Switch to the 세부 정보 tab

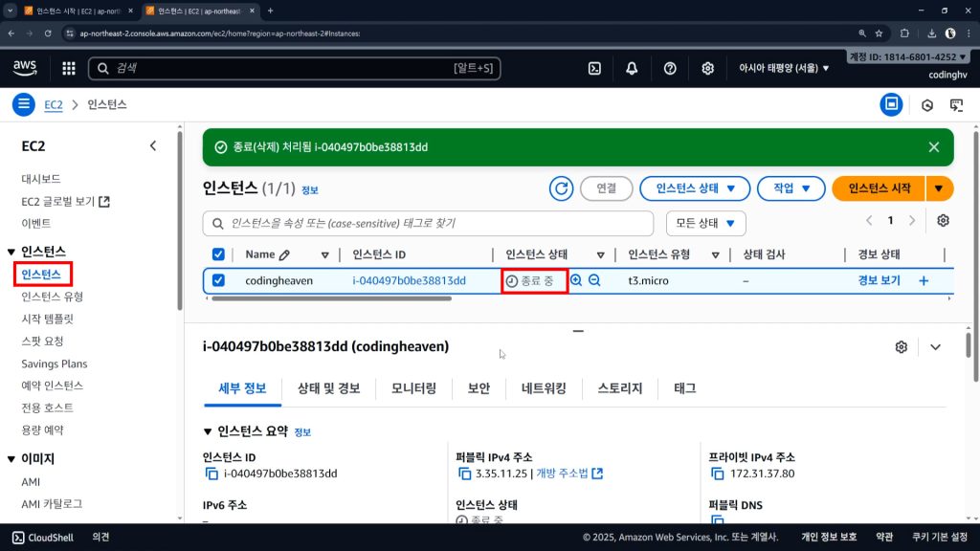tap(242, 388)
